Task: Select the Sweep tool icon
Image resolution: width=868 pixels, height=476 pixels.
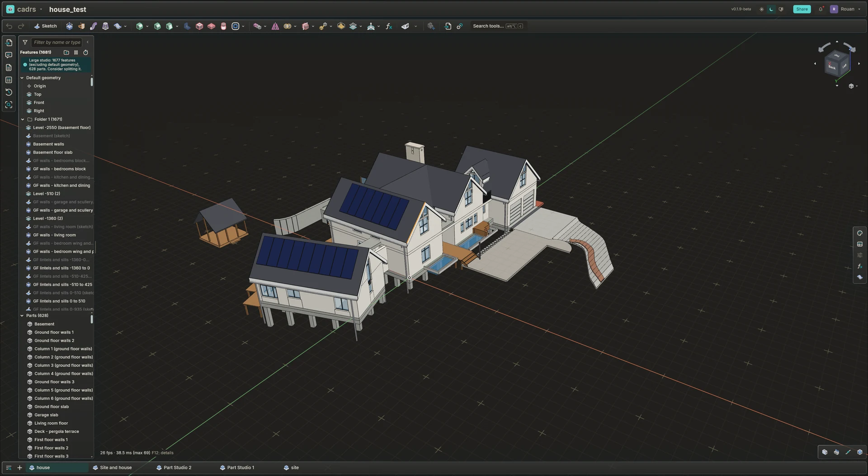Action: coord(94,26)
